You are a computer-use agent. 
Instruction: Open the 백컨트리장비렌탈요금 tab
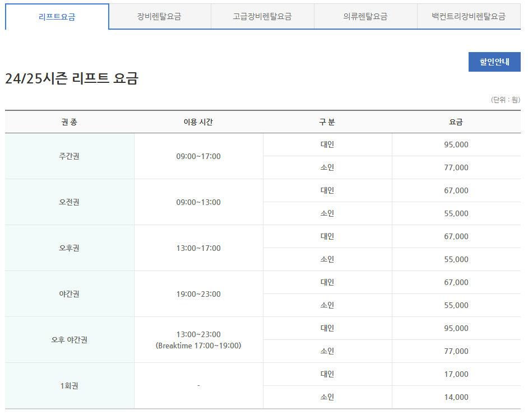[x=469, y=16]
